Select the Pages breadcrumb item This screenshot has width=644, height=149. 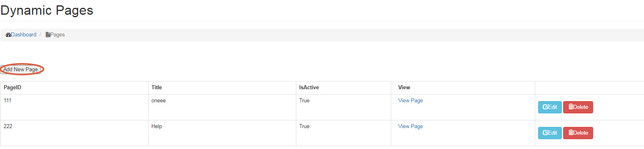[x=55, y=35]
